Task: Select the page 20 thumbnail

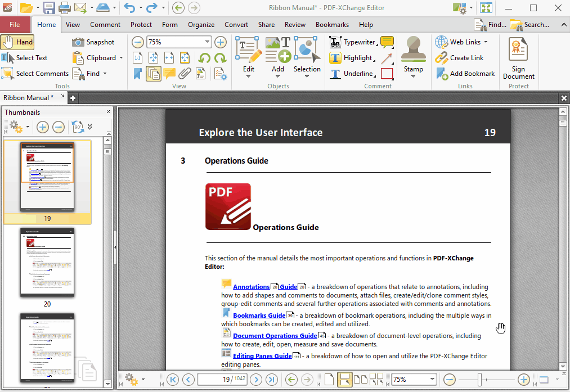Action: coord(47,262)
